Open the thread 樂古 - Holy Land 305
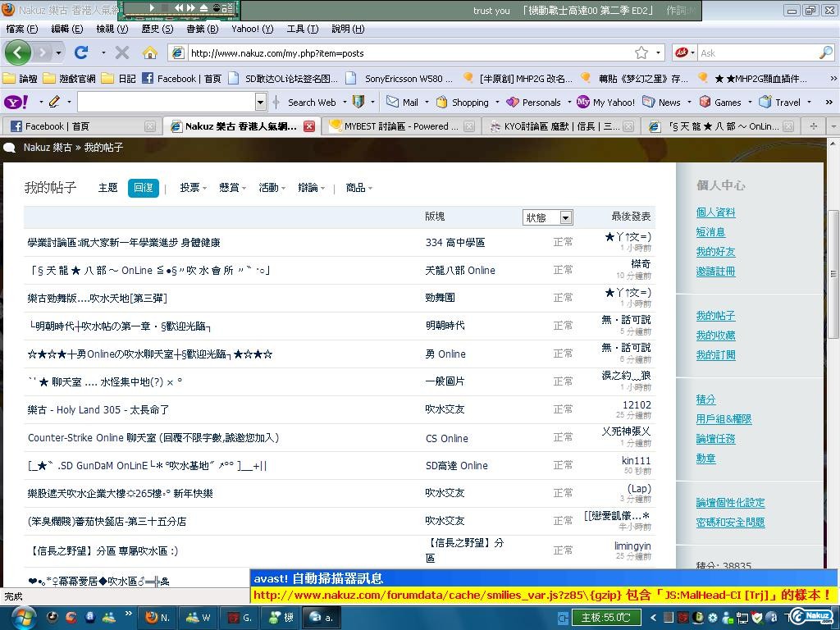Viewport: 840px width, 630px height. (x=98, y=409)
